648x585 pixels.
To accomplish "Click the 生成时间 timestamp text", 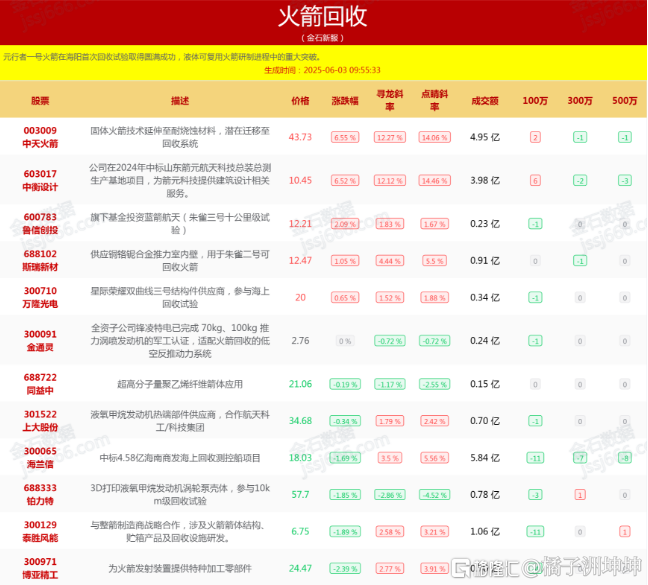I will pyautogui.click(x=323, y=70).
